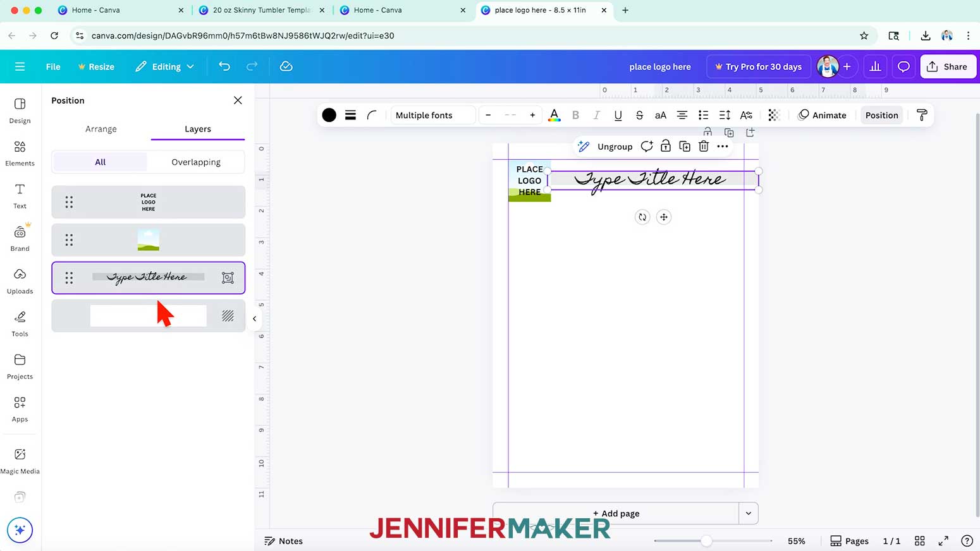Image resolution: width=980 pixels, height=551 pixels.
Task: Decrease font size with minus button
Action: click(x=488, y=115)
